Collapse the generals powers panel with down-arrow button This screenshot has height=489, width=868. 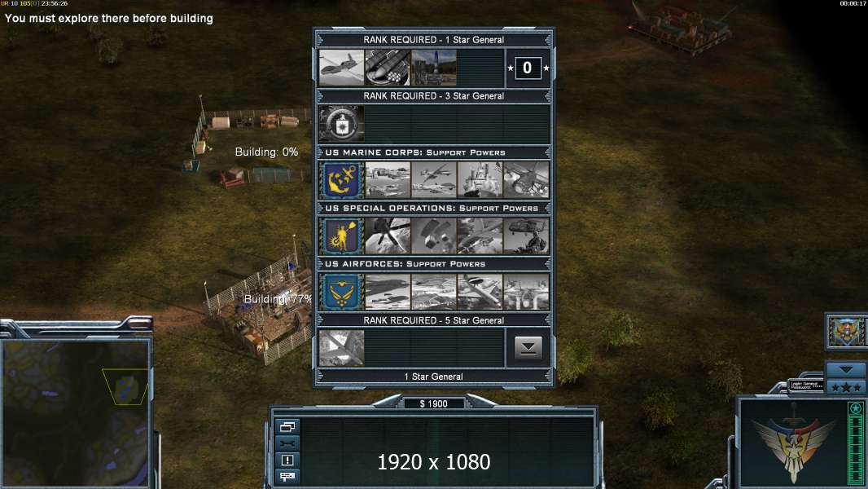point(528,348)
